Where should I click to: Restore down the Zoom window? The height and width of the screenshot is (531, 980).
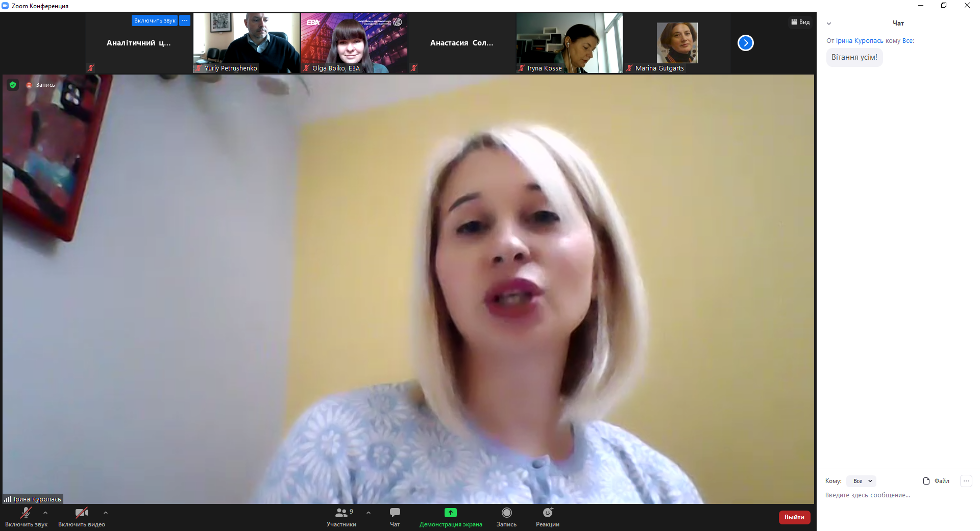pyautogui.click(x=944, y=6)
